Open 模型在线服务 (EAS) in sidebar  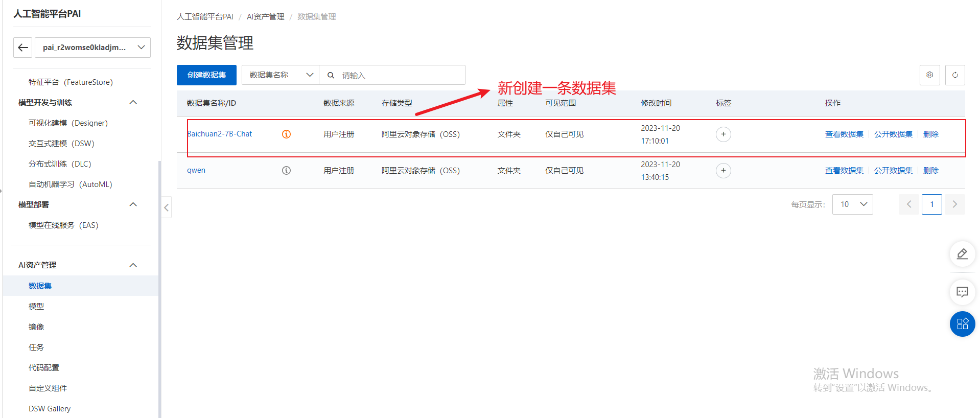click(x=63, y=225)
